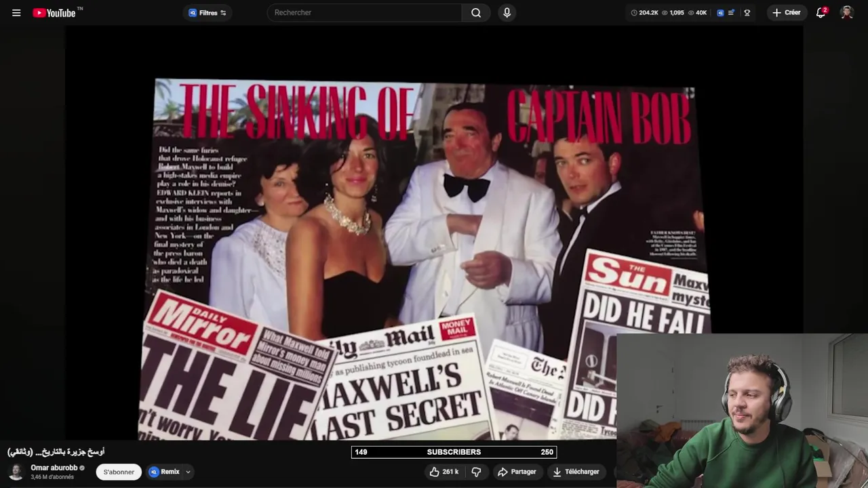Open the hamburger guide menu
The width and height of the screenshot is (868, 488).
tap(16, 13)
